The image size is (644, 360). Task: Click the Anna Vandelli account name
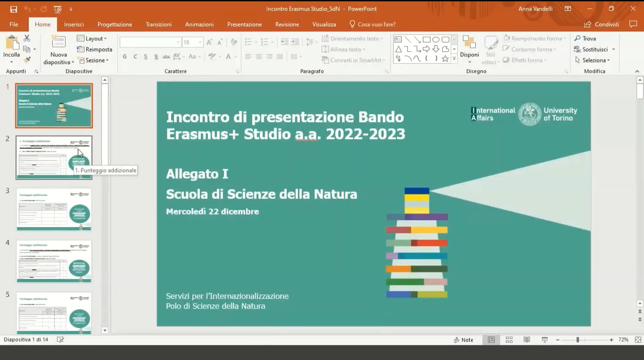[x=535, y=9]
